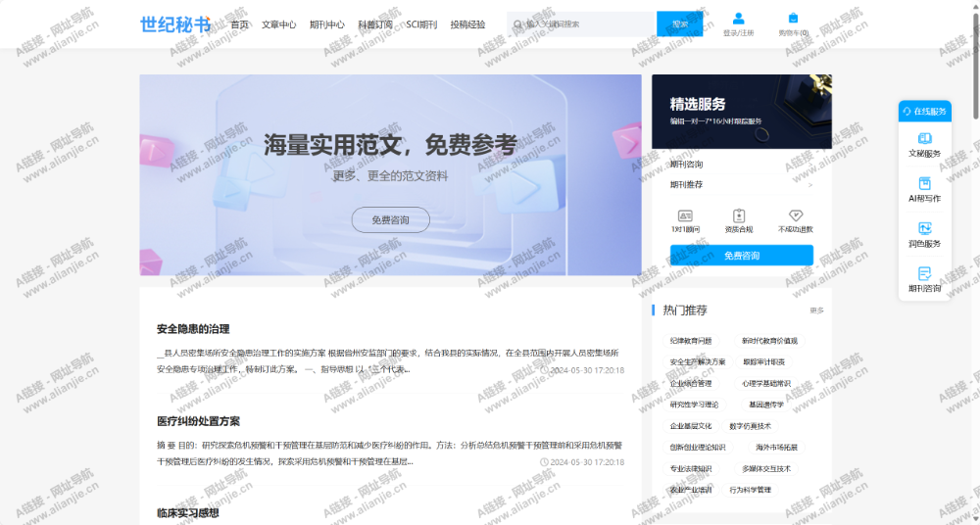Image resolution: width=980 pixels, height=525 pixels.
Task: Expand 期刊推荐 row arrow
Action: point(810,185)
